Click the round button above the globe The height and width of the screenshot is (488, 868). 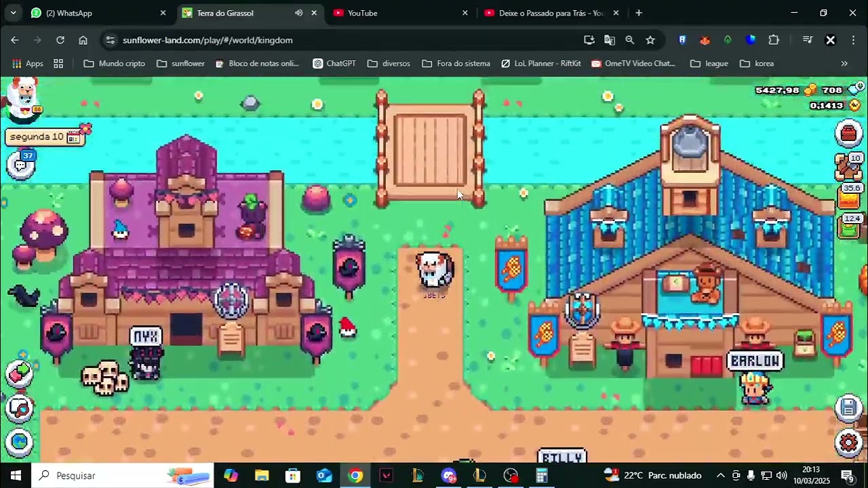pyautogui.click(x=20, y=408)
